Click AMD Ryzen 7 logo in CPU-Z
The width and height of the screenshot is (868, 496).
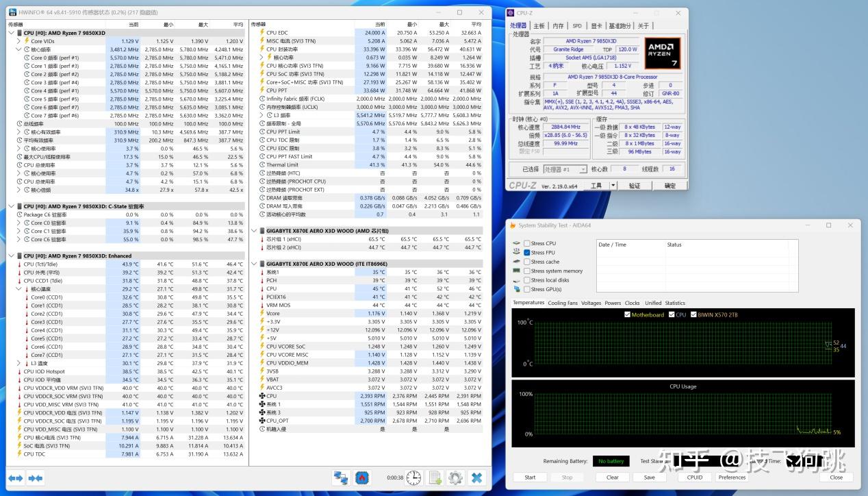[x=662, y=53]
